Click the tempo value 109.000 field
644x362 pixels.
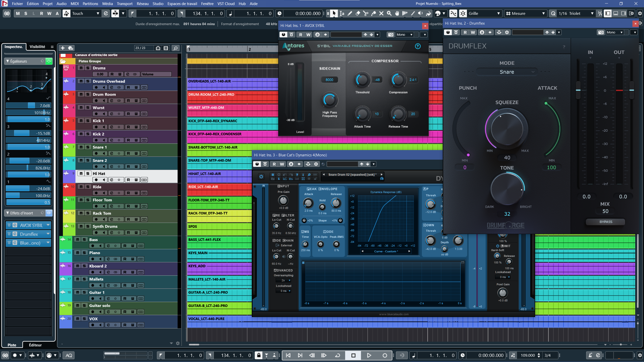point(528,355)
